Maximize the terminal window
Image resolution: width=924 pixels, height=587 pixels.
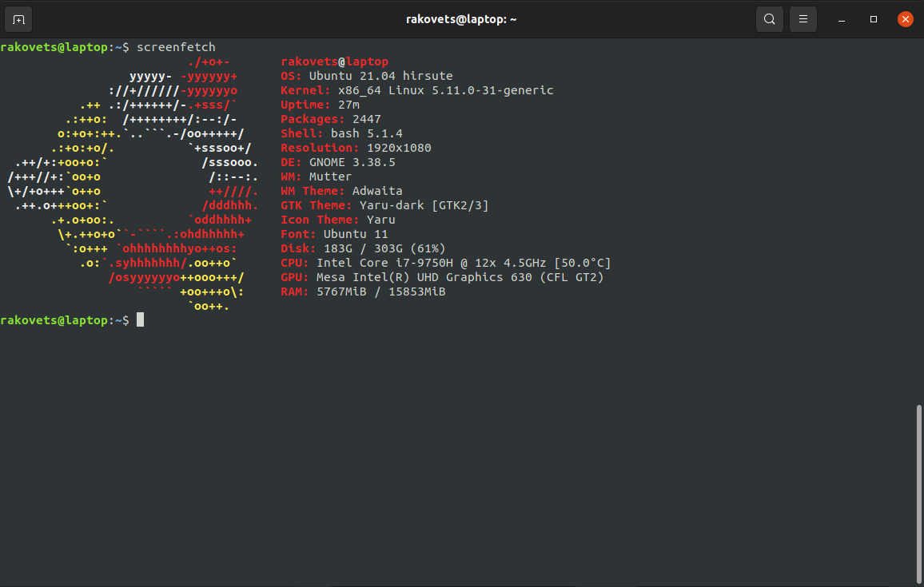874,19
